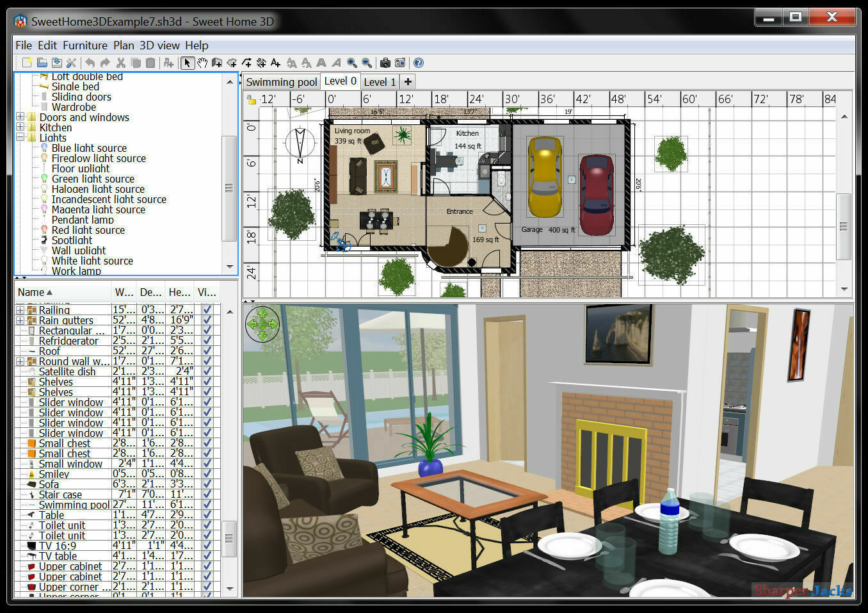Toggle visibility checkbox for Stair case

click(x=207, y=494)
